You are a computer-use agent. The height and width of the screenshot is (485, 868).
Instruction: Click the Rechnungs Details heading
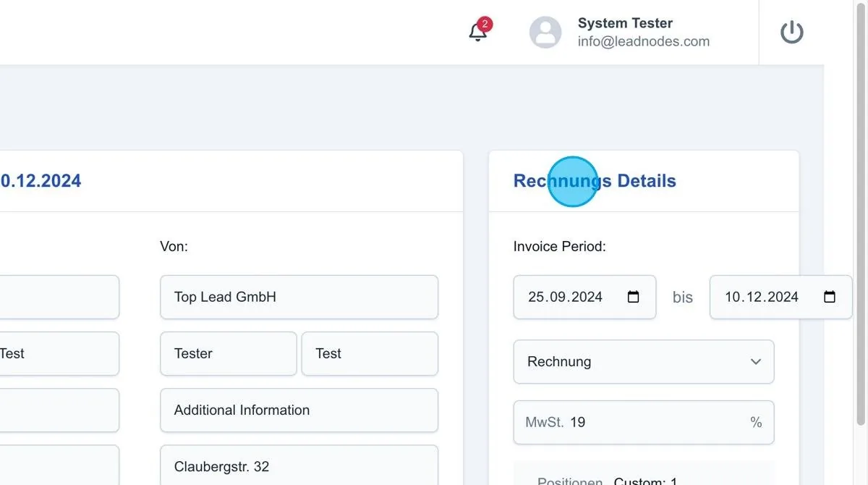(x=595, y=181)
